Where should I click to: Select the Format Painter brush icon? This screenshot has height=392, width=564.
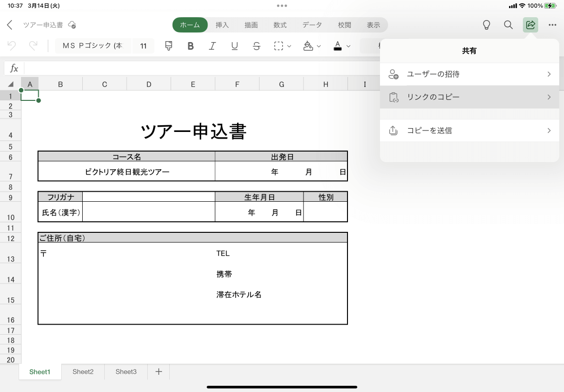click(168, 46)
